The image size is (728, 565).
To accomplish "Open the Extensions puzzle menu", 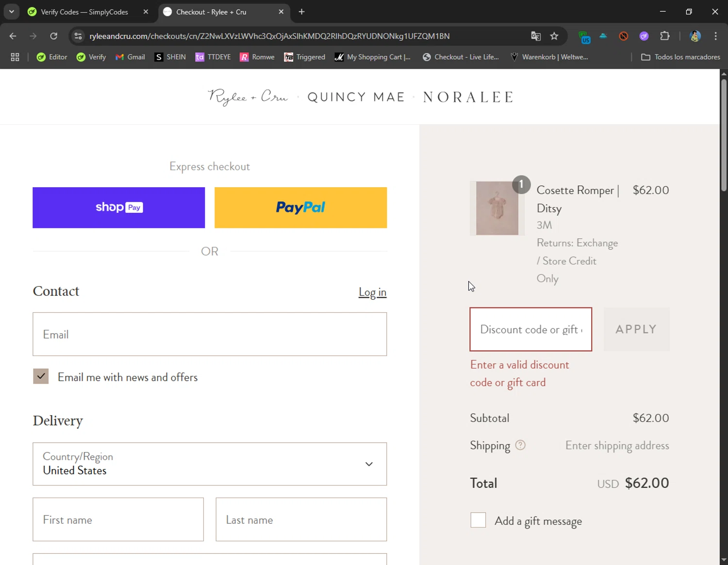I will [x=665, y=36].
